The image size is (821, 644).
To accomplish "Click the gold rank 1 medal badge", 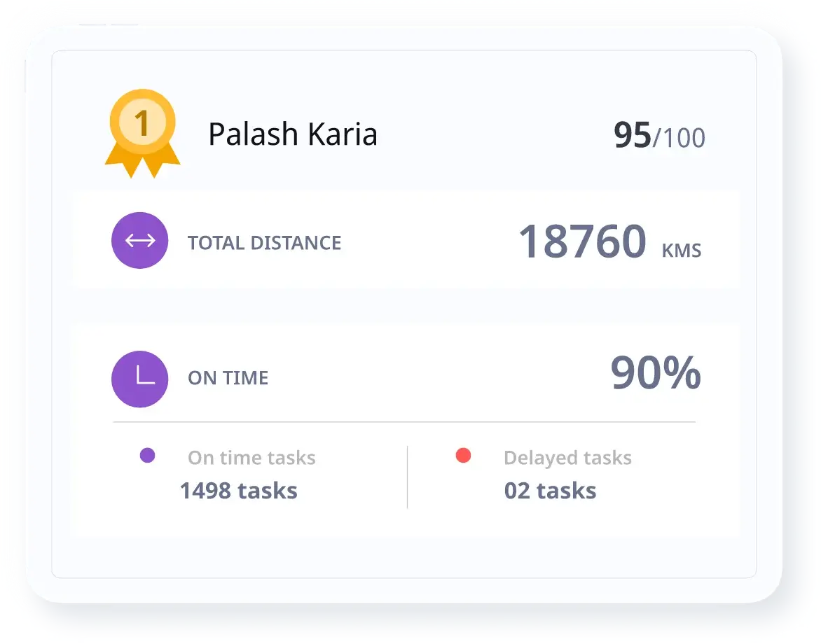I will [142, 124].
